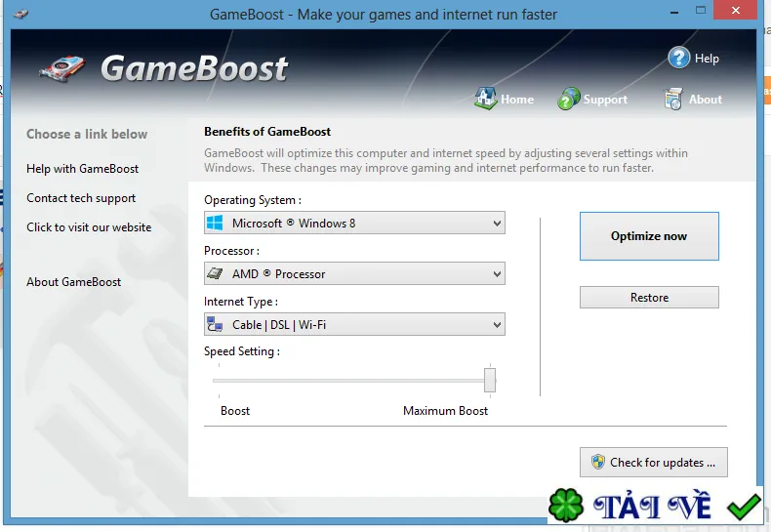Click the About document icon
This screenshot has height=532, width=771.
[x=673, y=99]
